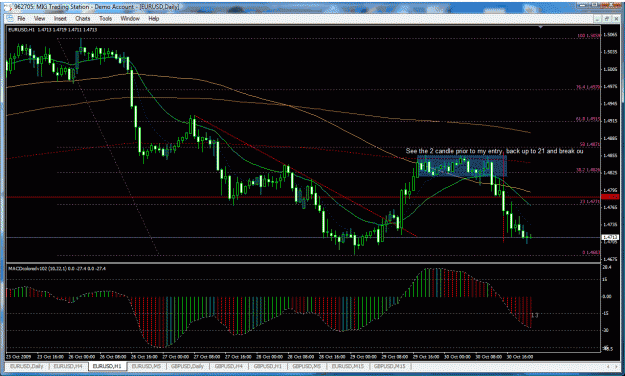625x376 pixels.
Task: Click the MACD indicator label
Action: tap(57, 269)
